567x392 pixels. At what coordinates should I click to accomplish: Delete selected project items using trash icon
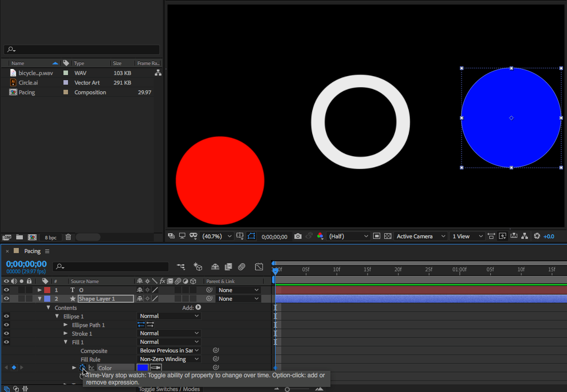[68, 237]
